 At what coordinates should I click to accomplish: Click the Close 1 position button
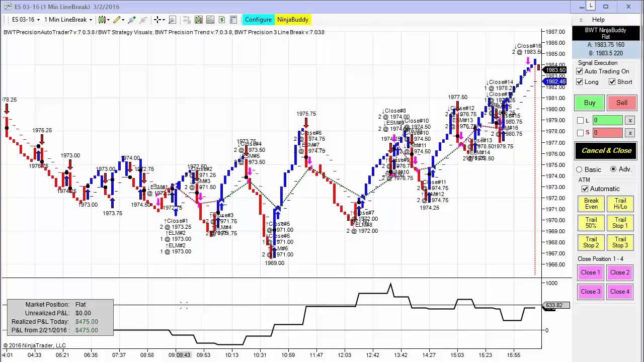point(591,273)
